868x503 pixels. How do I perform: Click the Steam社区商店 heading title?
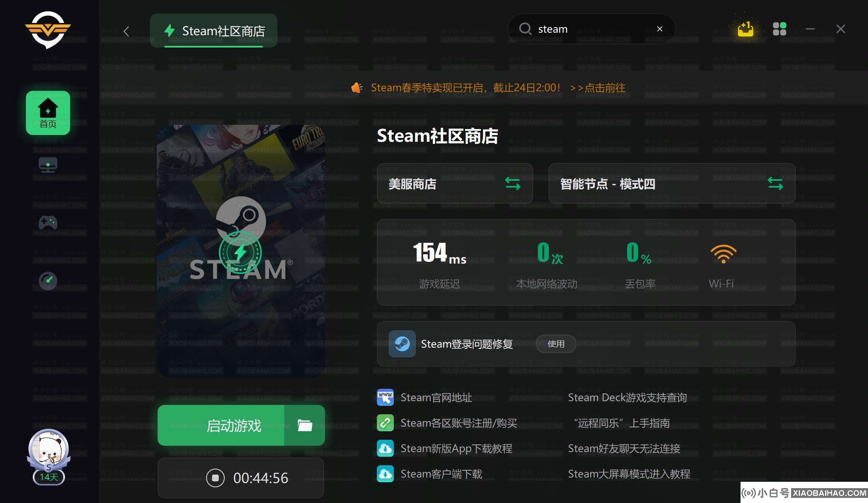[x=438, y=136]
